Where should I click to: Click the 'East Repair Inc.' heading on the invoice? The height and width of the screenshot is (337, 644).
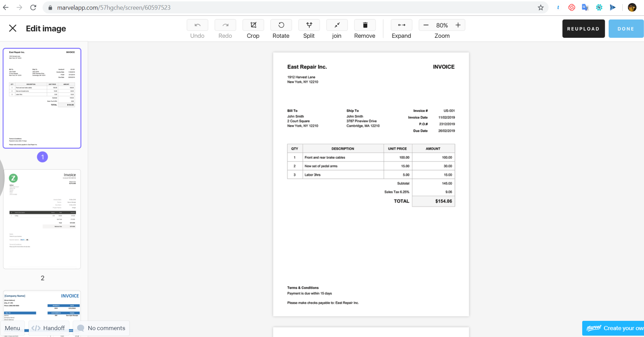point(307,67)
